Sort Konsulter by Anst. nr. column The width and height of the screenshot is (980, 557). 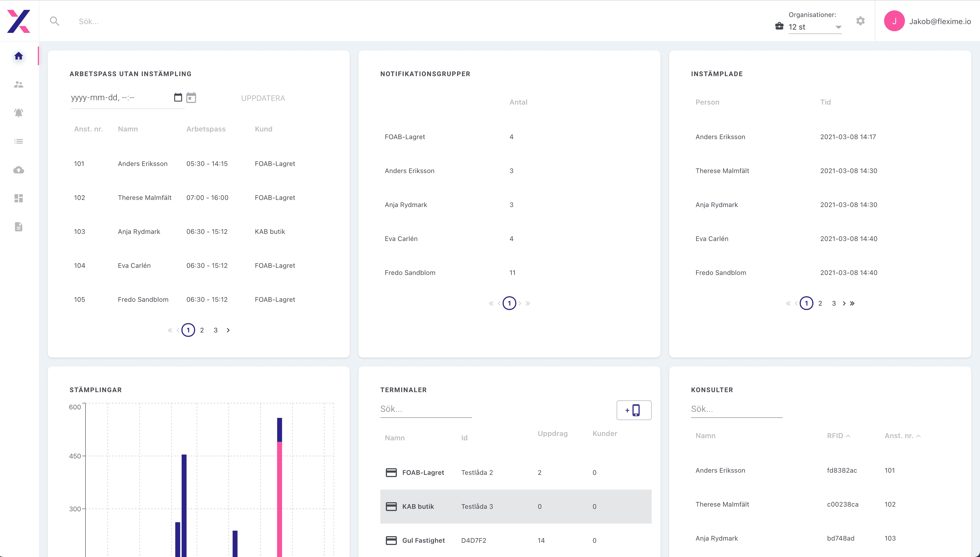(902, 436)
